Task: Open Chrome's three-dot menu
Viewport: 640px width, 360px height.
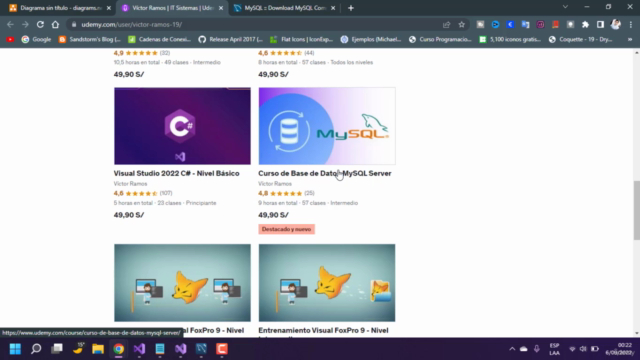Action: pyautogui.click(x=631, y=24)
